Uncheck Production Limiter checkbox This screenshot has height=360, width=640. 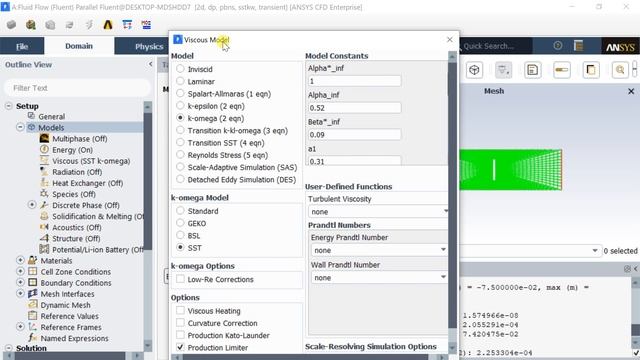(180, 347)
